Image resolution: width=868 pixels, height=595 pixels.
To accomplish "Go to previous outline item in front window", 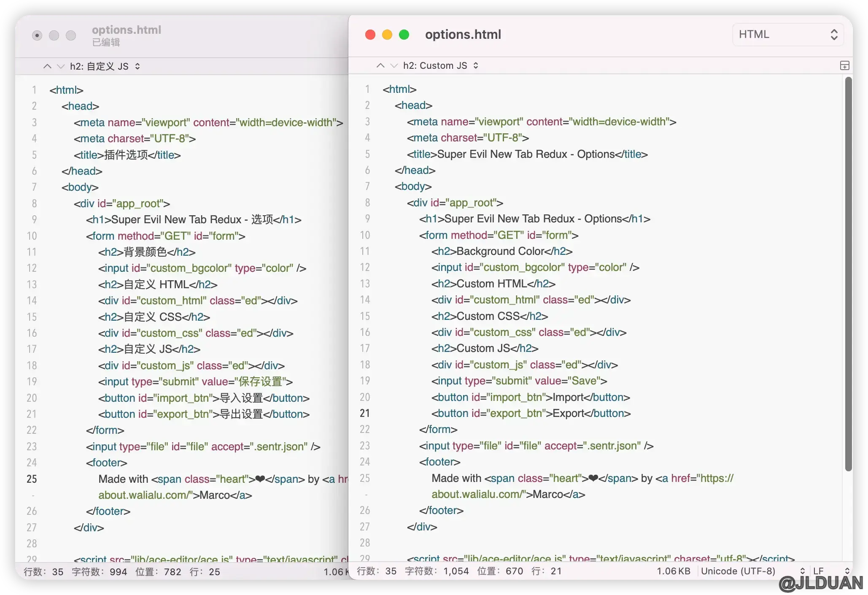I will tap(380, 65).
